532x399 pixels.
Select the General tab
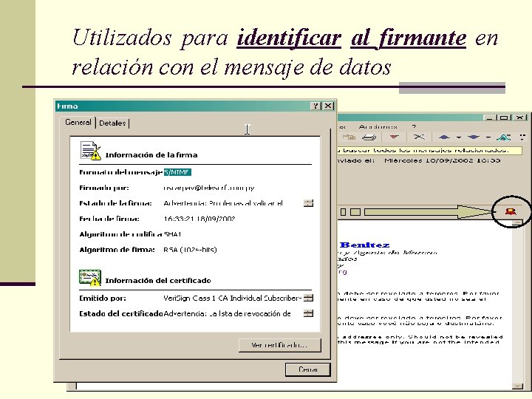78,122
